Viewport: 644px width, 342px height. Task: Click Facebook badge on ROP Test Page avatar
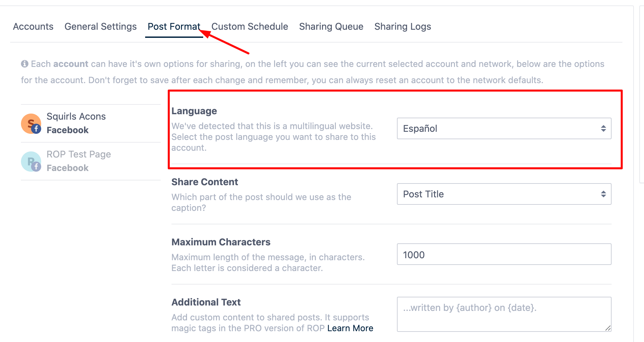(x=36, y=167)
